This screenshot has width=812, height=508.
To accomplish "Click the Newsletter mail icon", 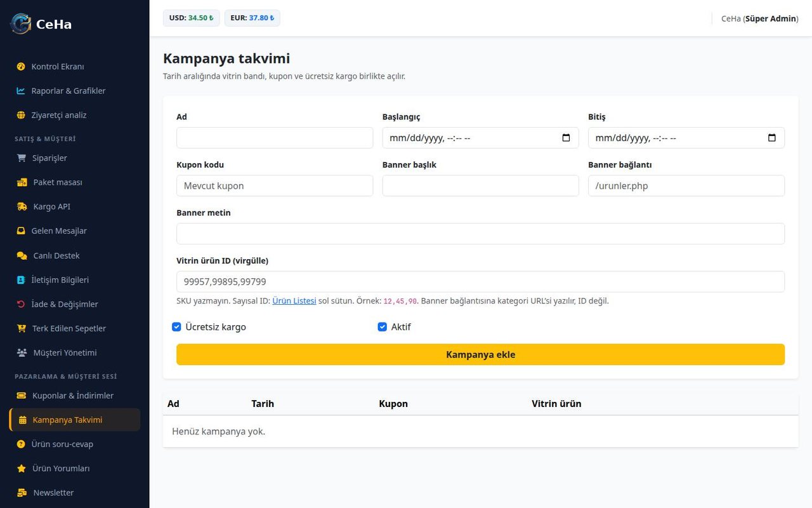I will tap(22, 493).
